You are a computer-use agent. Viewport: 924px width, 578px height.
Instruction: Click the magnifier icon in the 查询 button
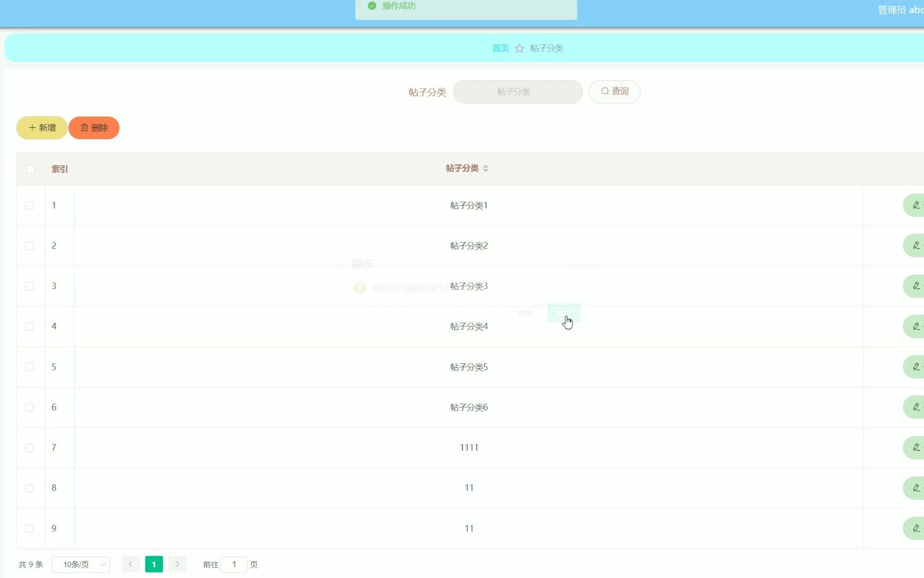604,91
